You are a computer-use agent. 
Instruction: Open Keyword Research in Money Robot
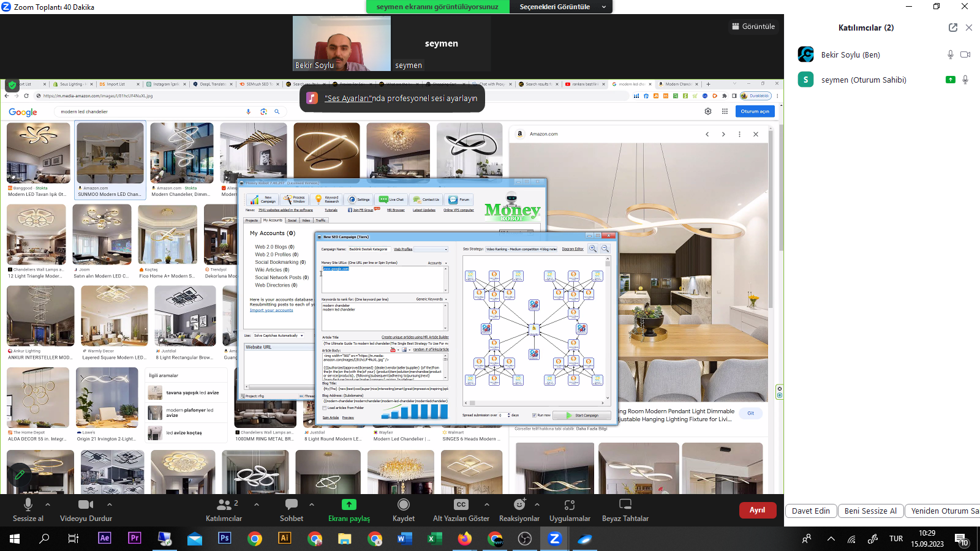(x=327, y=200)
